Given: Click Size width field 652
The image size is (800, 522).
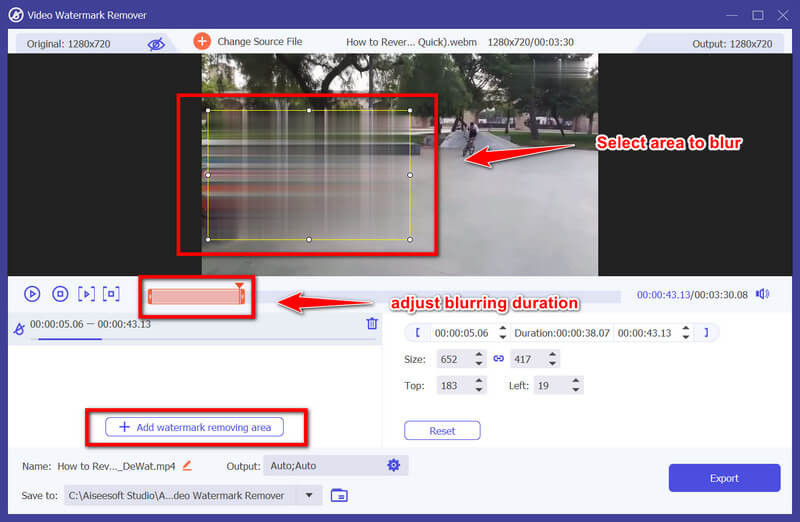Looking at the screenshot, I should click(x=454, y=359).
